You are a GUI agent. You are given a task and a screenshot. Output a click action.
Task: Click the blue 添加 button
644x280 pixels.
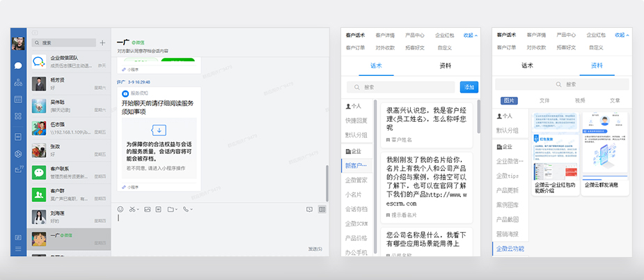469,87
